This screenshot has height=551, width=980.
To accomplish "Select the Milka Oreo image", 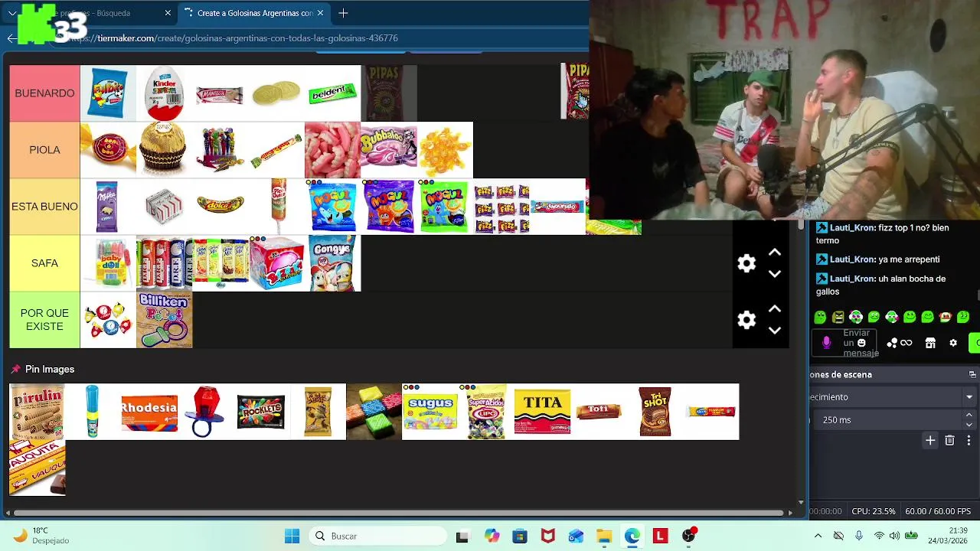I will pos(108,207).
